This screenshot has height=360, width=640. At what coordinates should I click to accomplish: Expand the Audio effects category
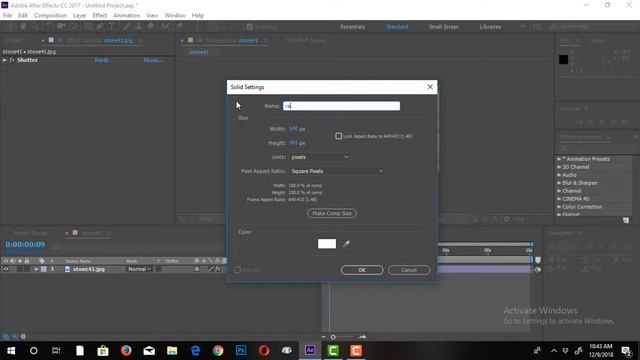(x=559, y=175)
